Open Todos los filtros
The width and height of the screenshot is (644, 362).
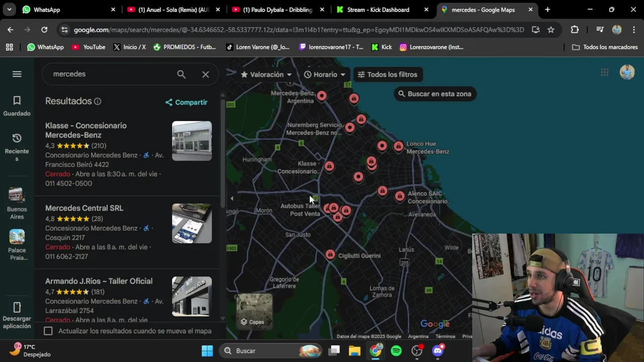(x=387, y=74)
